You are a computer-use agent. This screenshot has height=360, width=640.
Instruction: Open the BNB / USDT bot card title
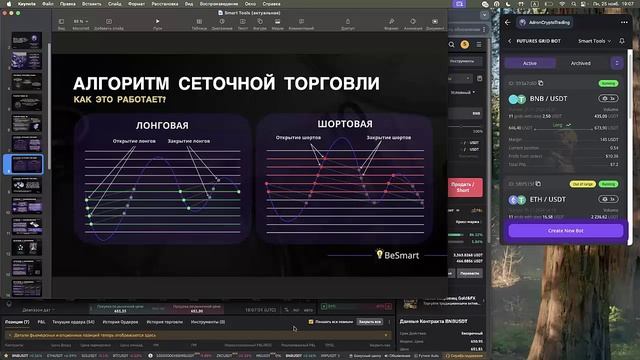548,98
